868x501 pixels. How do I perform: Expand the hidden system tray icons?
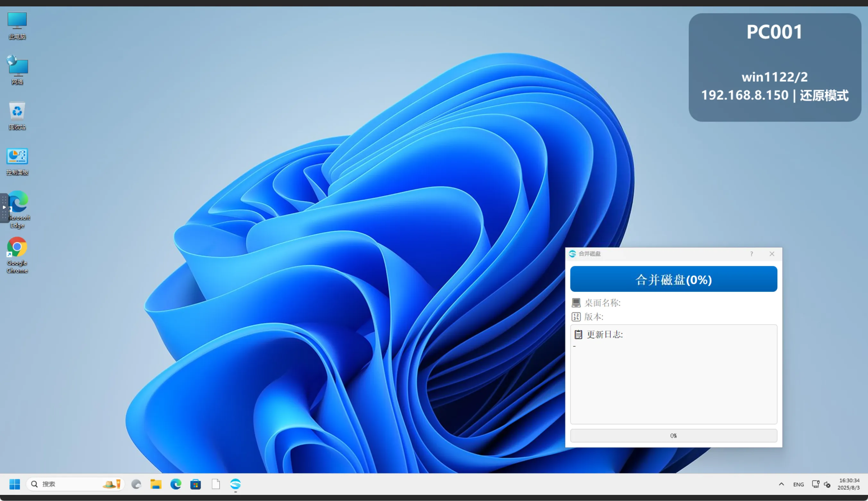click(x=781, y=484)
